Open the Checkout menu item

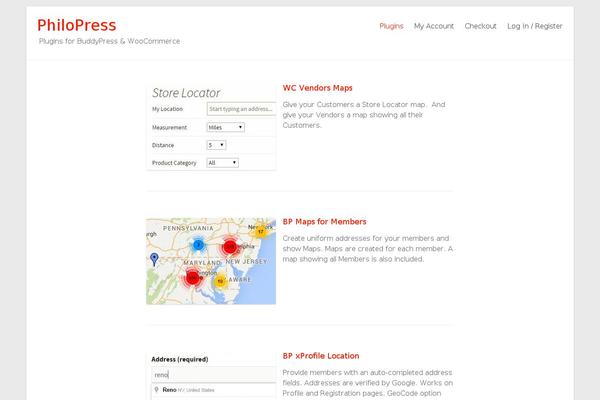pyautogui.click(x=480, y=26)
